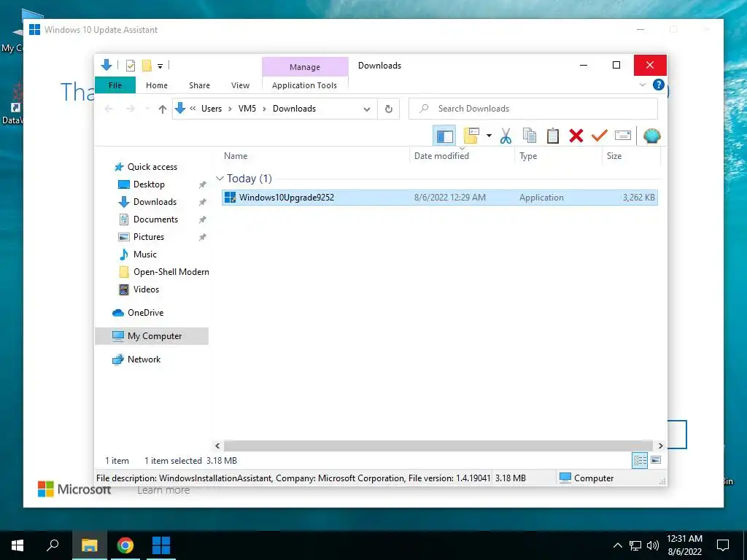Open the Home ribbon tab
Viewport: 747px width, 560px height.
pyautogui.click(x=157, y=85)
